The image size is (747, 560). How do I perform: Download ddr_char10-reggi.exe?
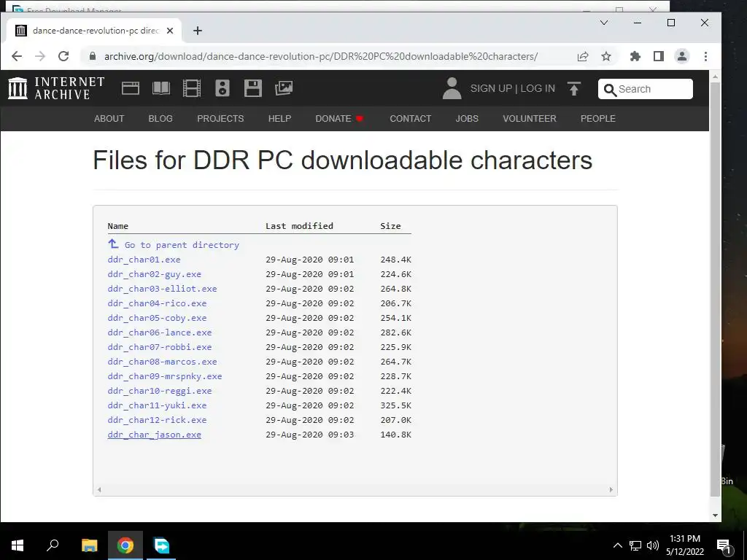[160, 391]
